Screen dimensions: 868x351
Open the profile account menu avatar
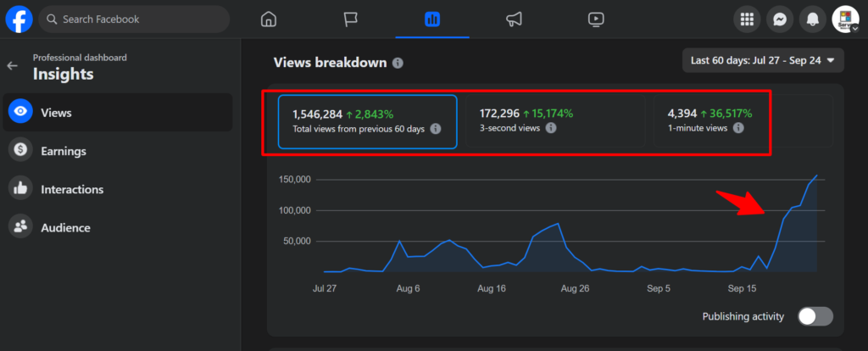click(845, 19)
